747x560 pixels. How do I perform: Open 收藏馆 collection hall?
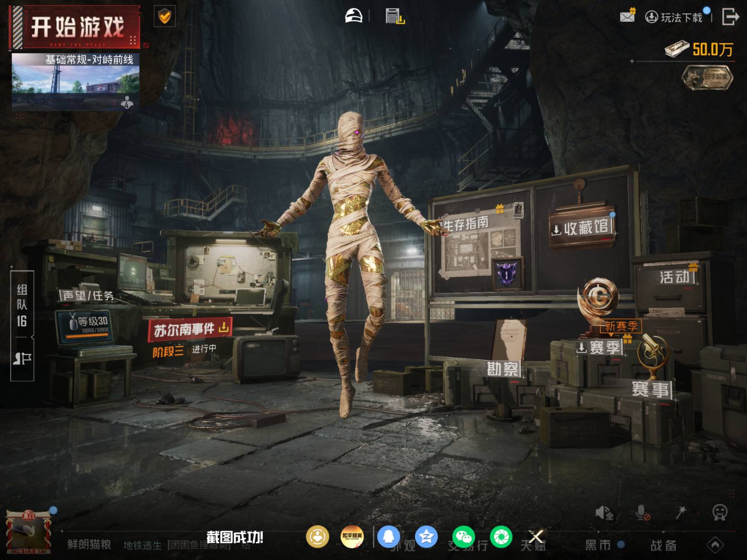click(581, 228)
